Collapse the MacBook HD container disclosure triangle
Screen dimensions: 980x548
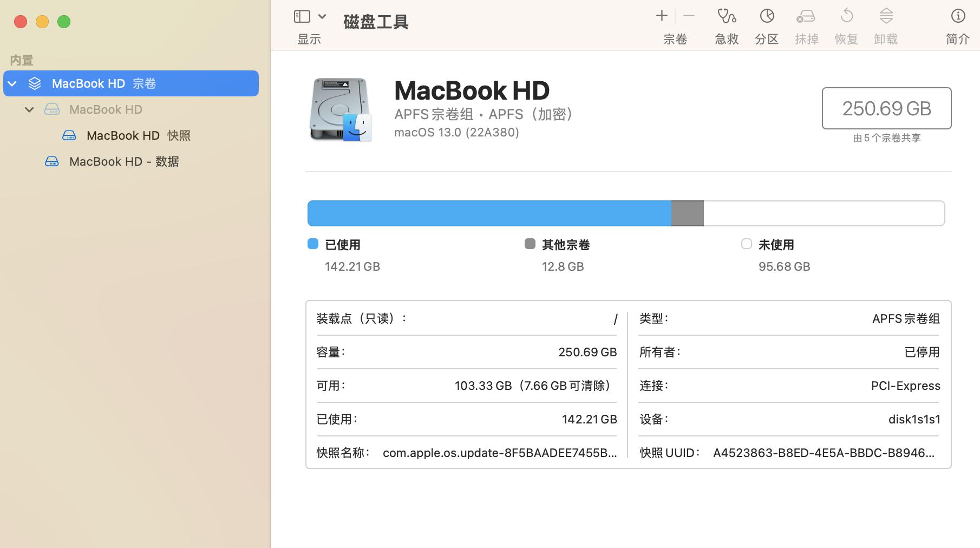click(29, 109)
